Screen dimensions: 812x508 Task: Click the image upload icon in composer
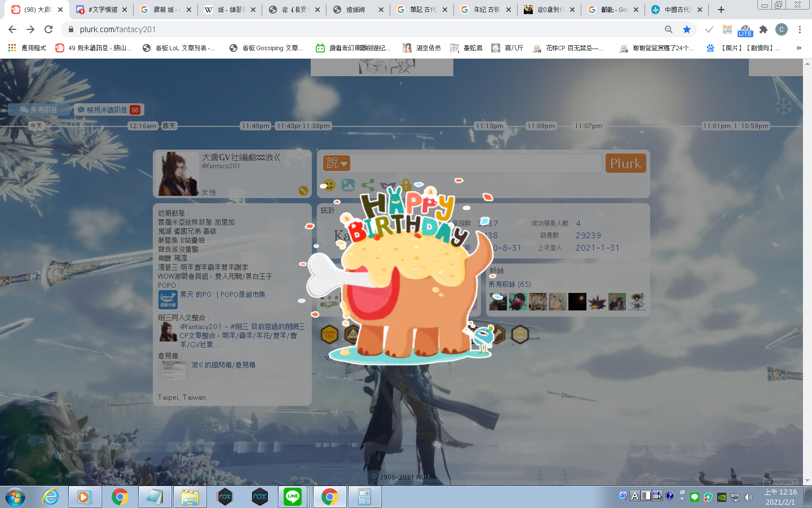coord(348,185)
